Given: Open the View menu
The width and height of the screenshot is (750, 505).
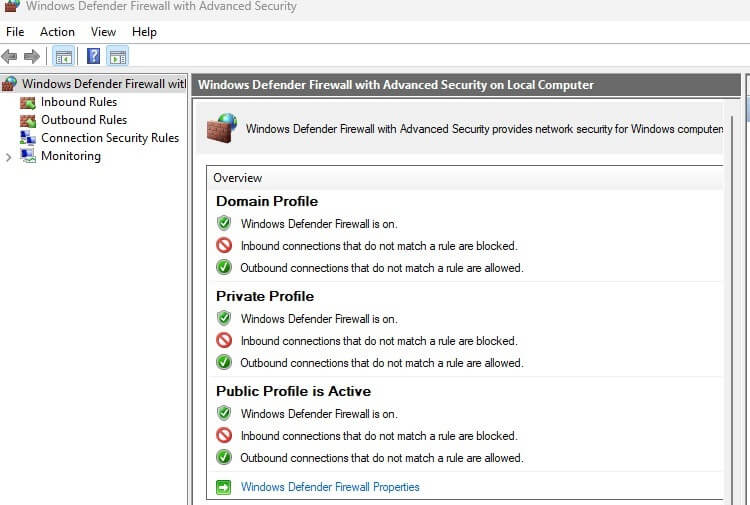Looking at the screenshot, I should coord(103,32).
